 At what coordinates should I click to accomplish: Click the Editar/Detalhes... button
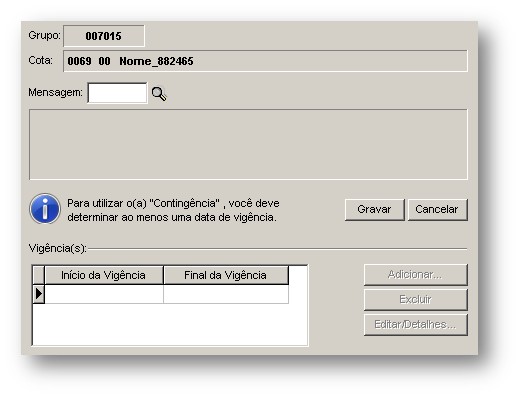416,325
